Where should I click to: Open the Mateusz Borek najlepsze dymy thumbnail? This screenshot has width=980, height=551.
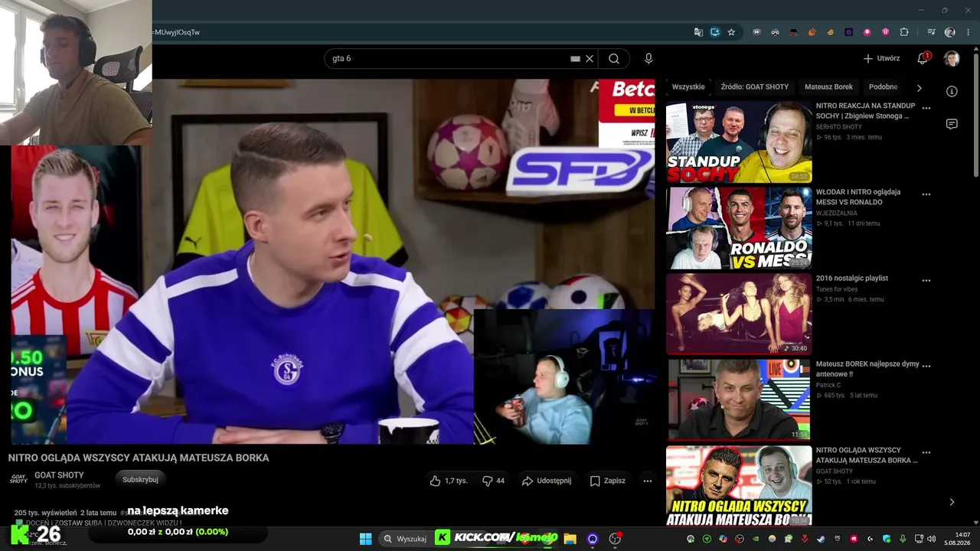click(x=739, y=400)
